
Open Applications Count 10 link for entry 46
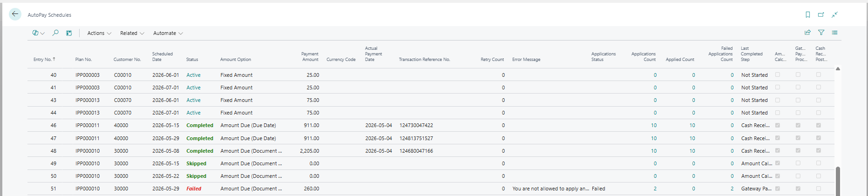654,126
